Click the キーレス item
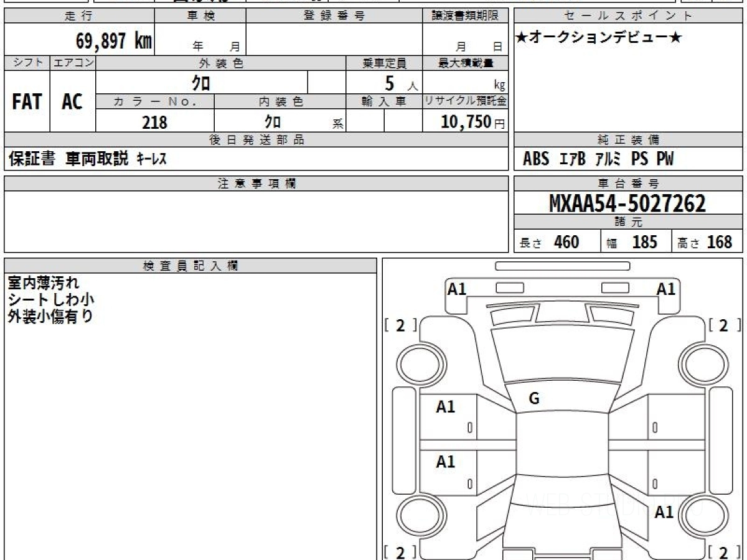 point(151,159)
